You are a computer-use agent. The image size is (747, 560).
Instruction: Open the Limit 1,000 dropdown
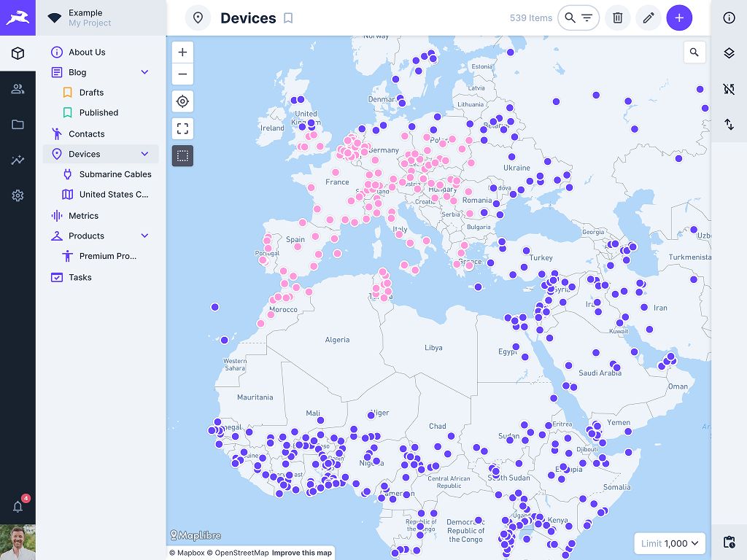[671, 543]
